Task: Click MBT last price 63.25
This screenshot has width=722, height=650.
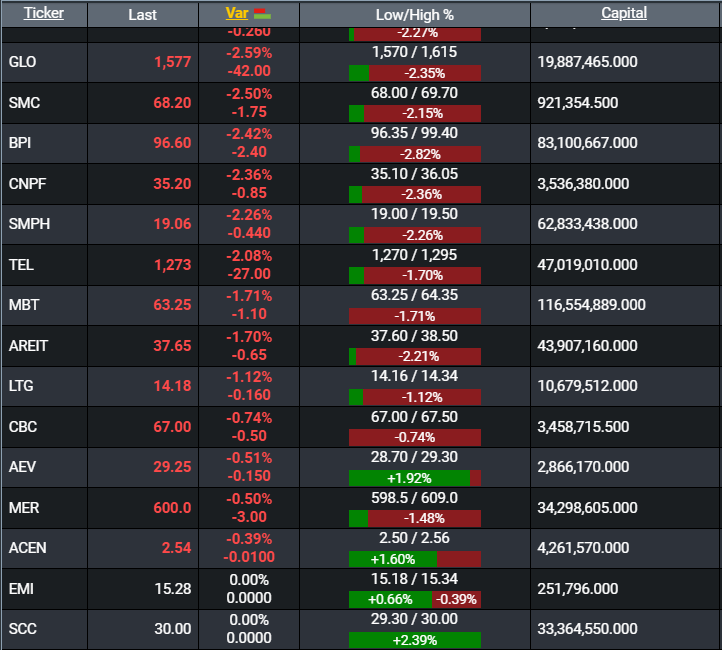Action: (x=172, y=305)
